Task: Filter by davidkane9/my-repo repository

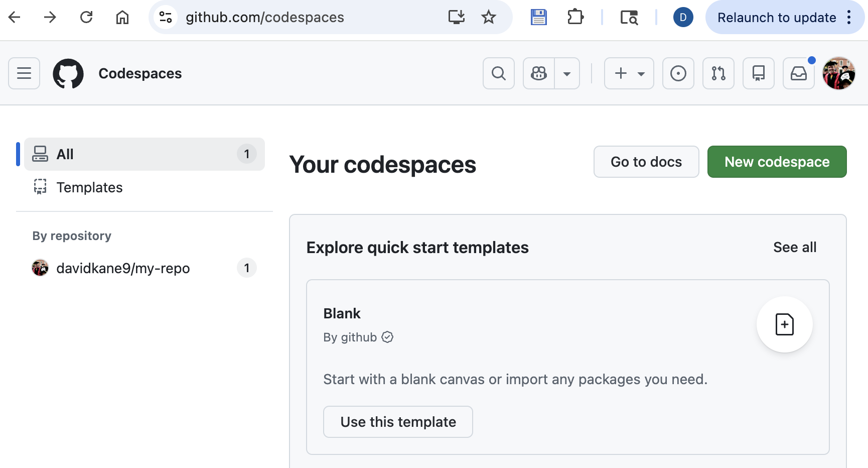Action: [123, 268]
